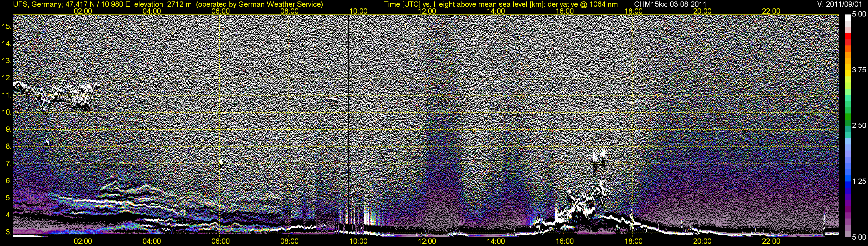Click the '2.50' color scale value
Image resolution: width=868 pixels, height=246 pixels.
(859, 125)
